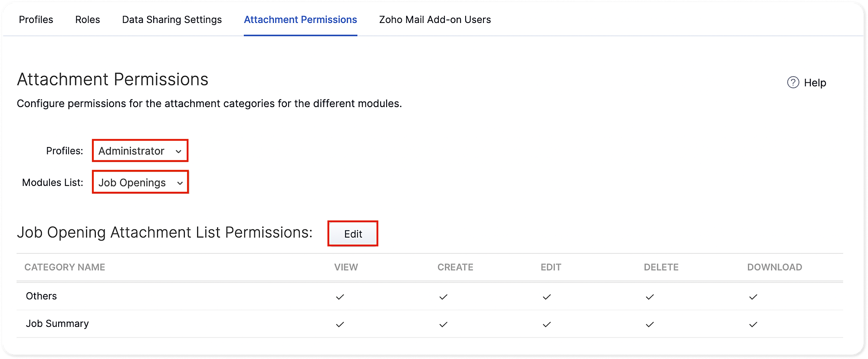868x359 pixels.
Task: Click the View checkmark for Job Summary
Action: [x=340, y=324]
